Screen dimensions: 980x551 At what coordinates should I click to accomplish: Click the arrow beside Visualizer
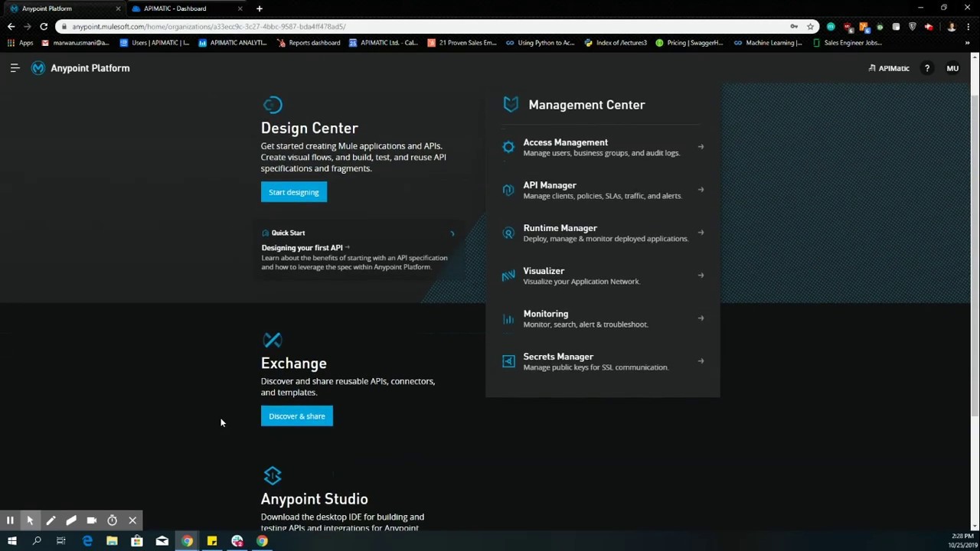(701, 275)
